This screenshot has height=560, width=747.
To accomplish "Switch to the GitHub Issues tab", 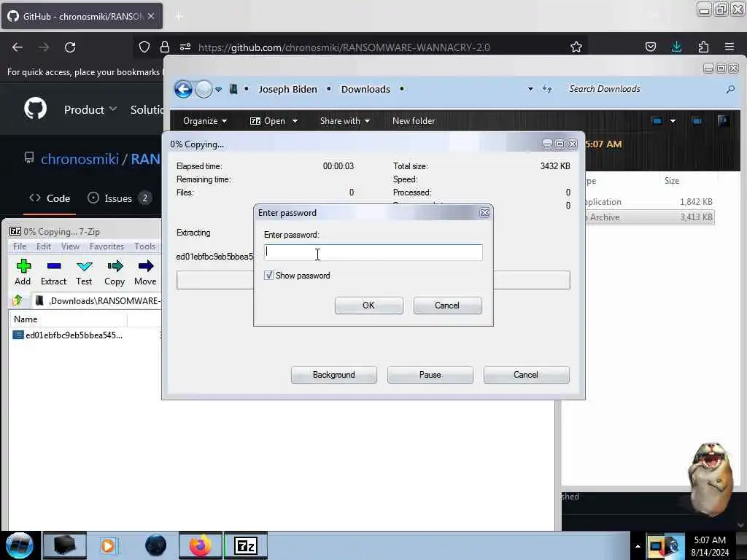I will (x=119, y=198).
